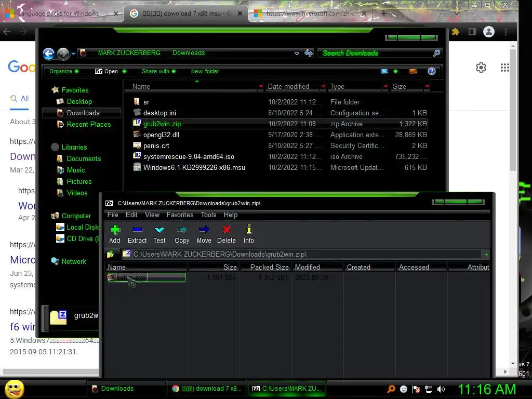This screenshot has width=532, height=399.
Task: Select opengl32.dll in file list
Action: 161,135
